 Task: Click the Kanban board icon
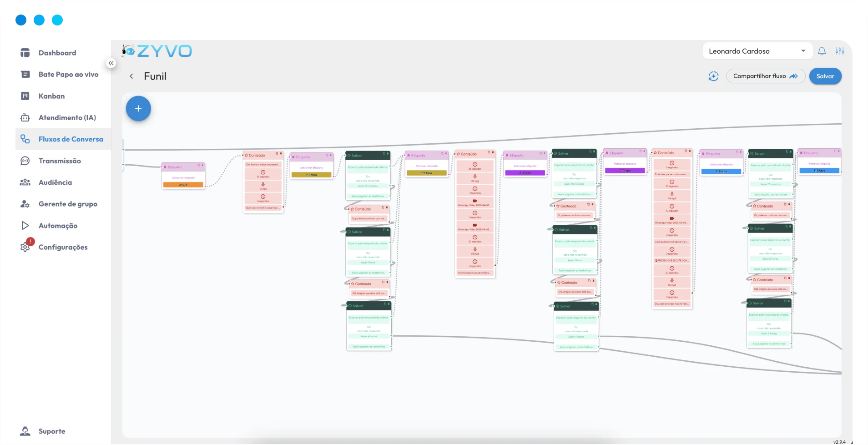(x=25, y=96)
